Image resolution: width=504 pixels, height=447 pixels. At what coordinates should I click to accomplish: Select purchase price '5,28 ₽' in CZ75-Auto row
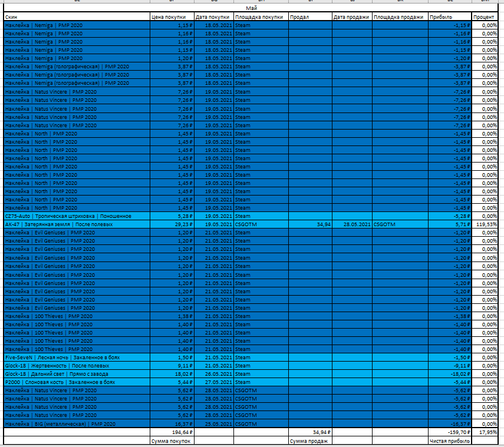pos(172,216)
